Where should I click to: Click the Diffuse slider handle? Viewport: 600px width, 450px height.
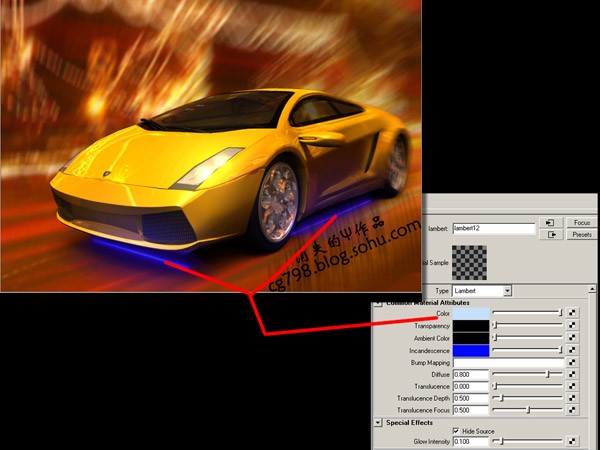pyautogui.click(x=547, y=374)
